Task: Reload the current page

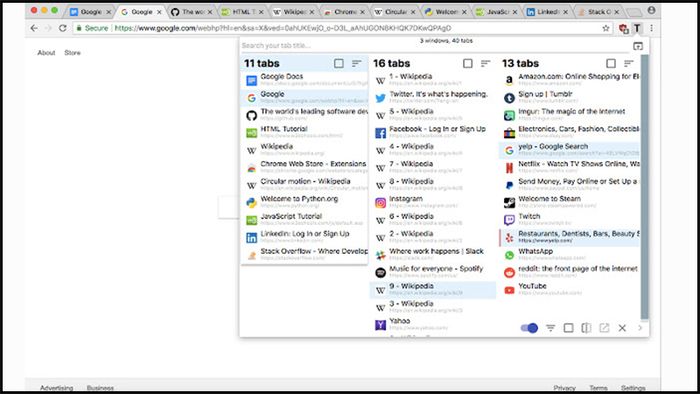Action: (62, 28)
